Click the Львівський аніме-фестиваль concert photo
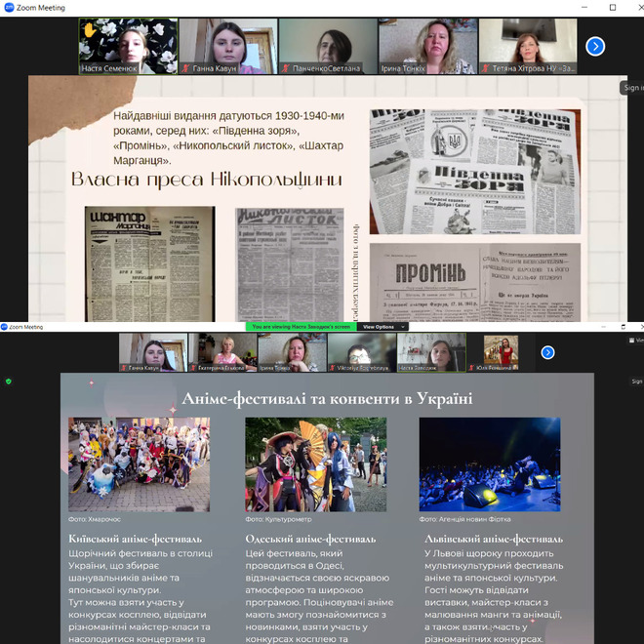Screen dimensions: 644x644 tap(490, 464)
